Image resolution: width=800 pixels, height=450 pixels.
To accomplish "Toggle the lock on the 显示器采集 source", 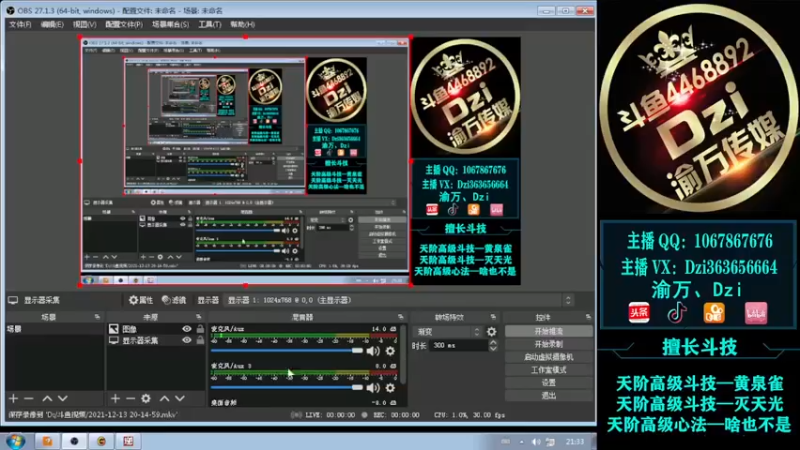I will point(200,340).
